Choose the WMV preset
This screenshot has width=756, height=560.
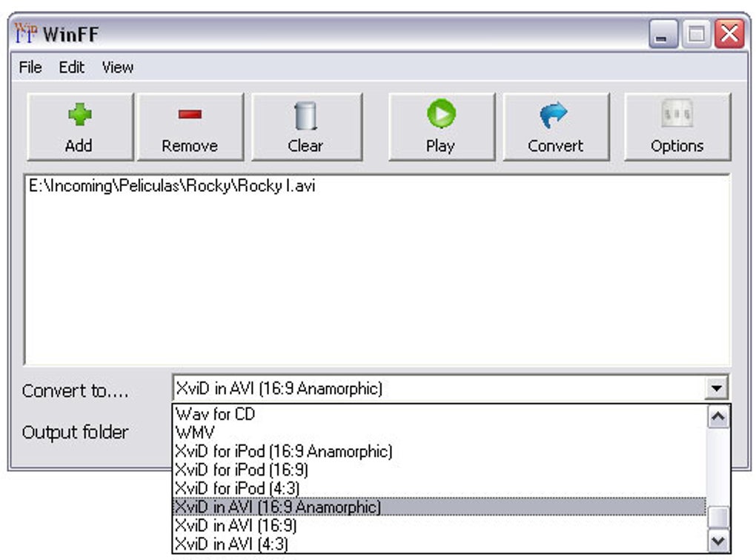(440, 433)
